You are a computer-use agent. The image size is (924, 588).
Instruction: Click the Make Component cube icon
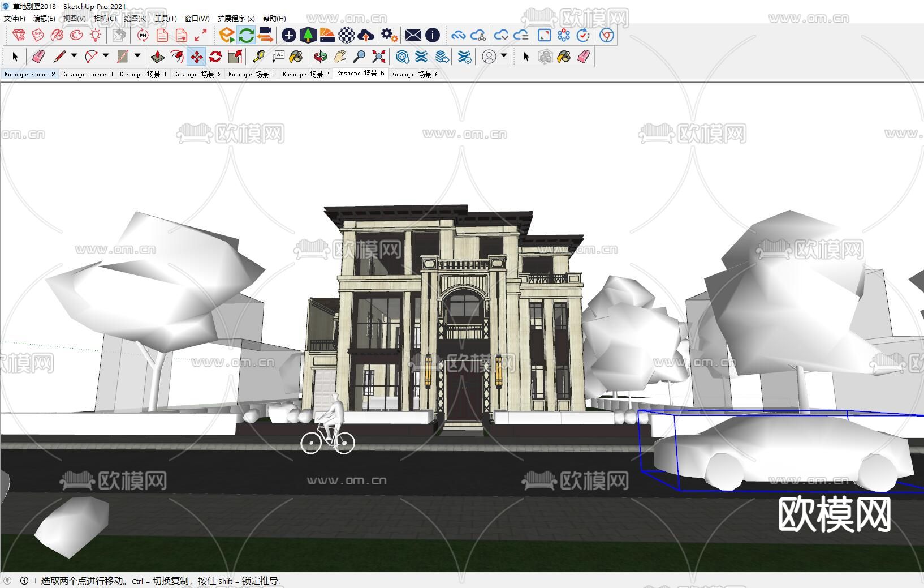545,57
